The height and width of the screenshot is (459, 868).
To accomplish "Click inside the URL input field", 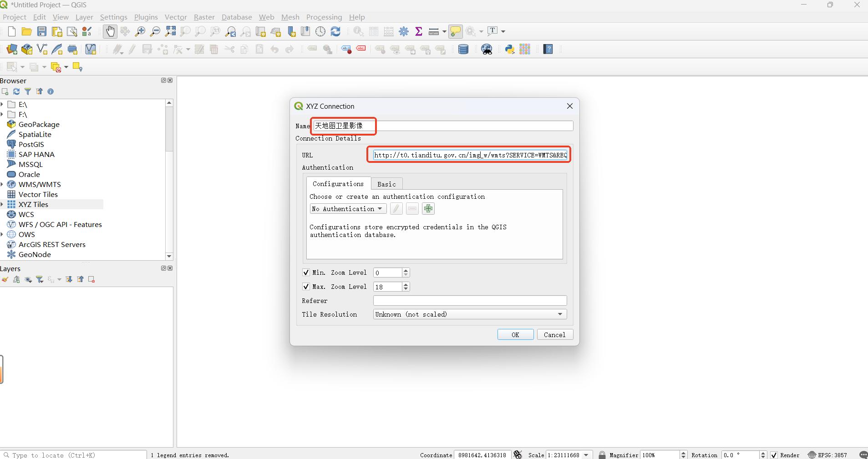I will (470, 155).
